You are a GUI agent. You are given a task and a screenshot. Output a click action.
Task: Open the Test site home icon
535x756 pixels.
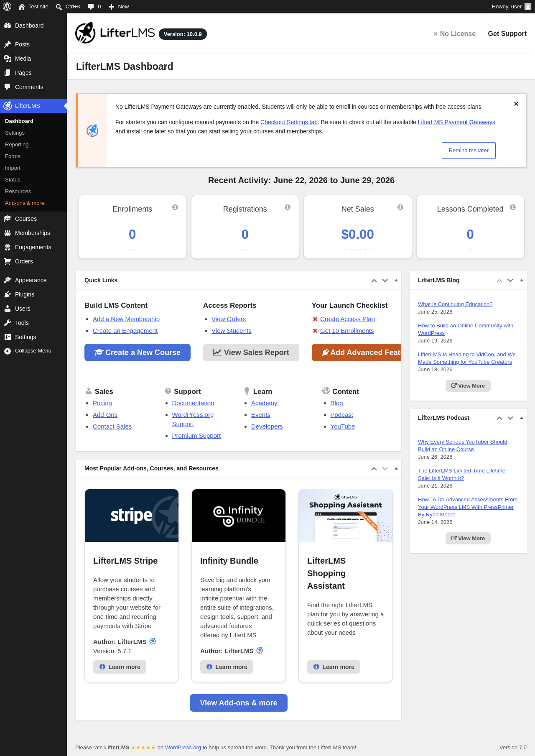click(22, 7)
